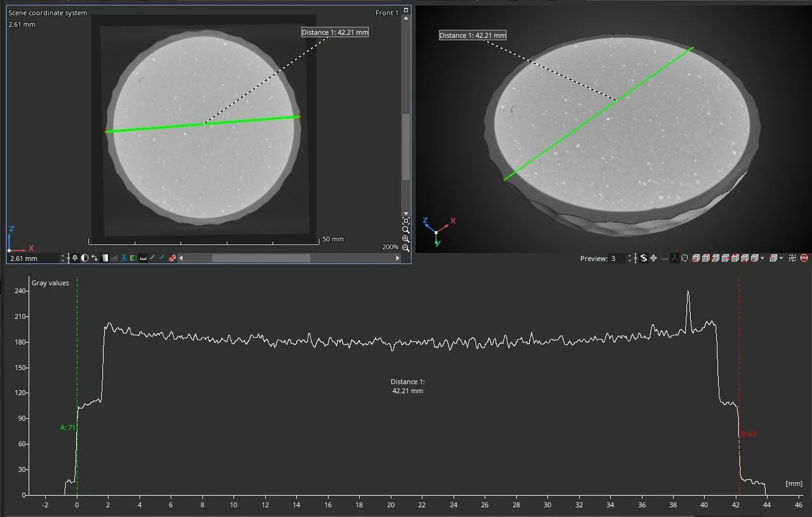
Task: Click the 2.61 mm slice position field
Action: [x=33, y=258]
